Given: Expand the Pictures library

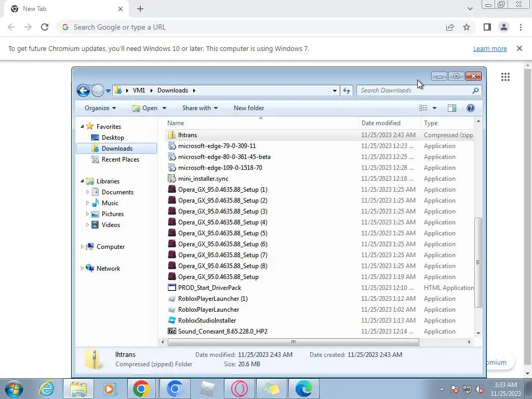Looking at the screenshot, I should (x=87, y=214).
